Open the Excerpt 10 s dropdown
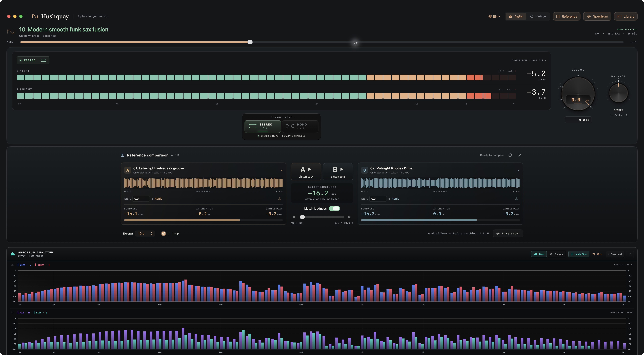This screenshot has height=355, width=644. pyautogui.click(x=145, y=234)
